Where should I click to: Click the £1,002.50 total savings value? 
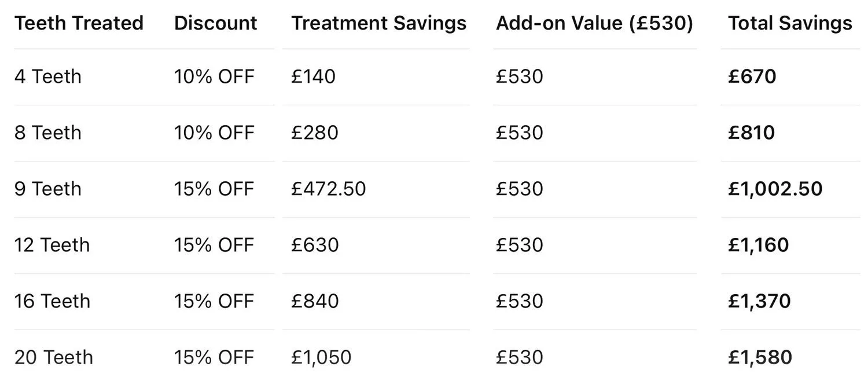[775, 189]
